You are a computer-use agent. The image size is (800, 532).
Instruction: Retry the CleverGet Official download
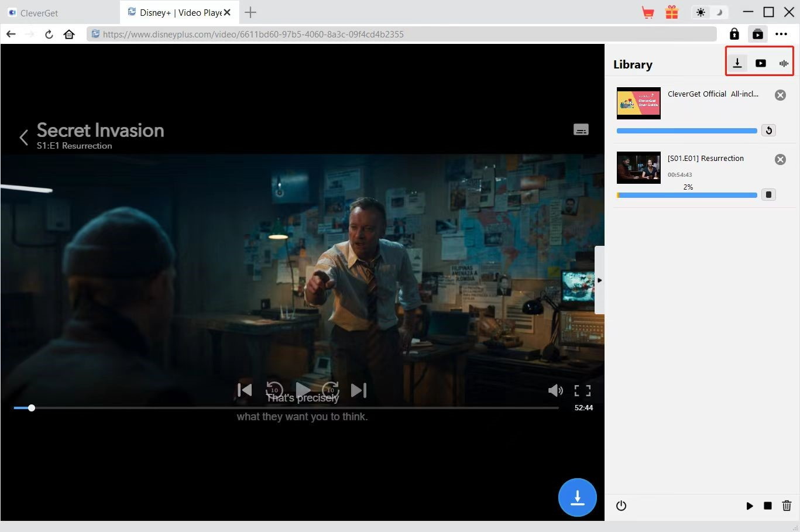(x=768, y=131)
